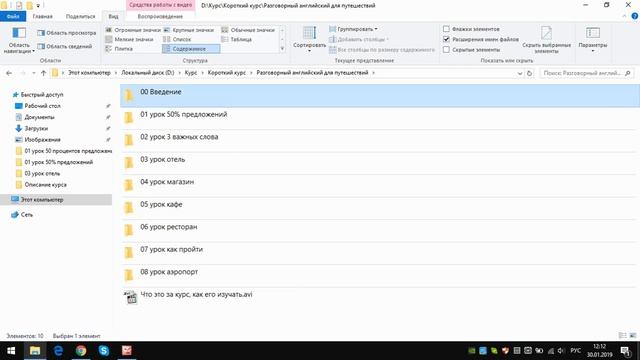The height and width of the screenshot is (360, 640).
Task: Toggle File name extensions checkbox
Action: coord(446,39)
